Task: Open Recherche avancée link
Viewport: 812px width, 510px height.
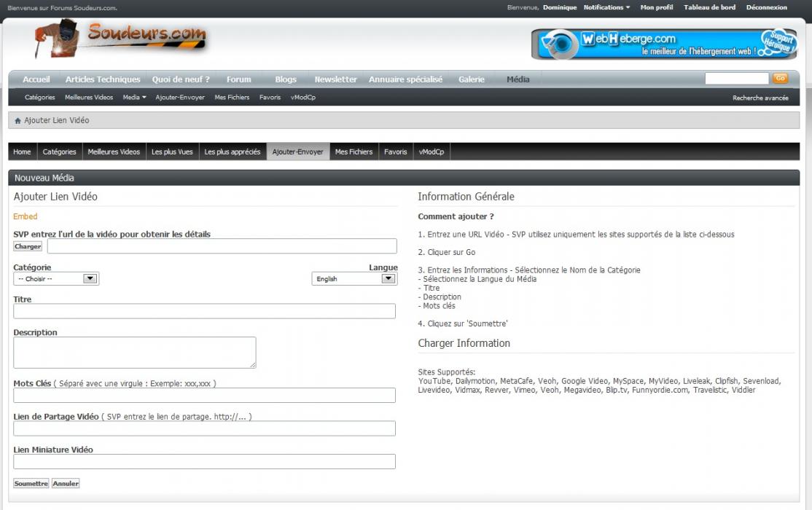Action: point(760,98)
